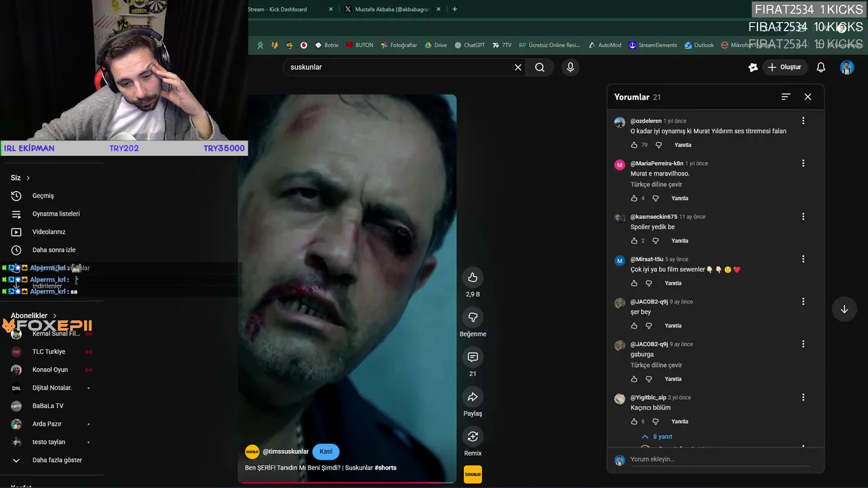Start voice search with microphone icon

coord(570,67)
